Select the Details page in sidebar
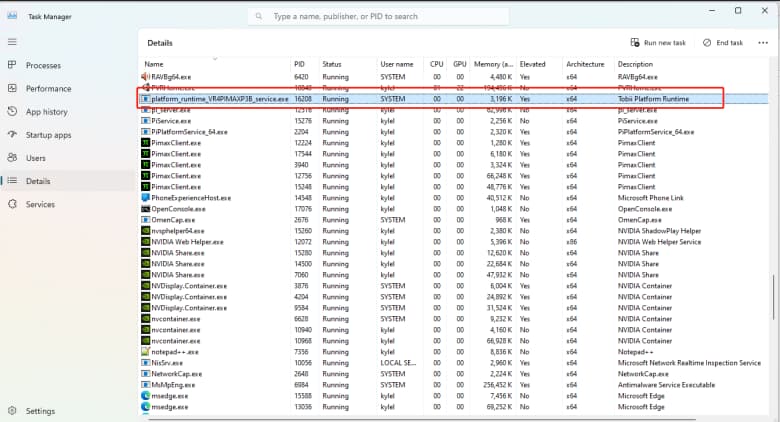This screenshot has height=422, width=780. [67, 181]
